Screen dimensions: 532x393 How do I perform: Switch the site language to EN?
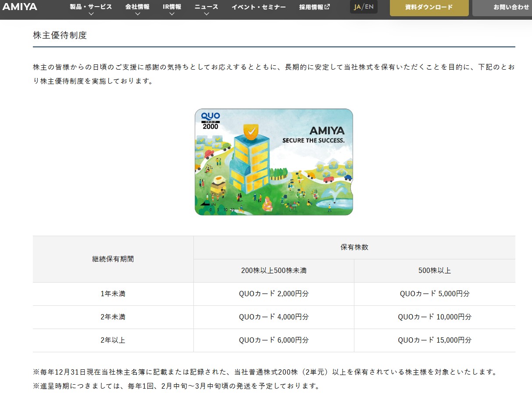click(x=369, y=7)
